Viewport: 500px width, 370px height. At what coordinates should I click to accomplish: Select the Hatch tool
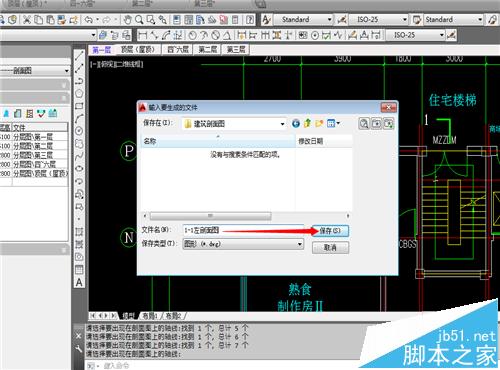79,232
